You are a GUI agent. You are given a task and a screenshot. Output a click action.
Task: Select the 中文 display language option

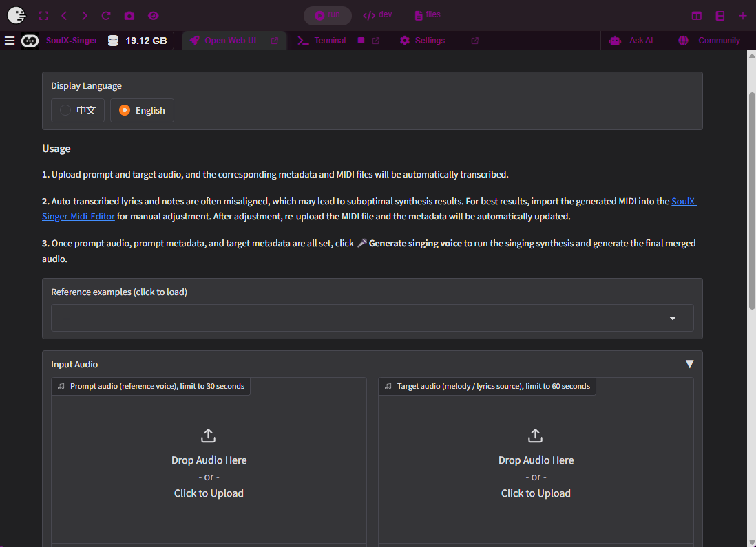coord(78,110)
